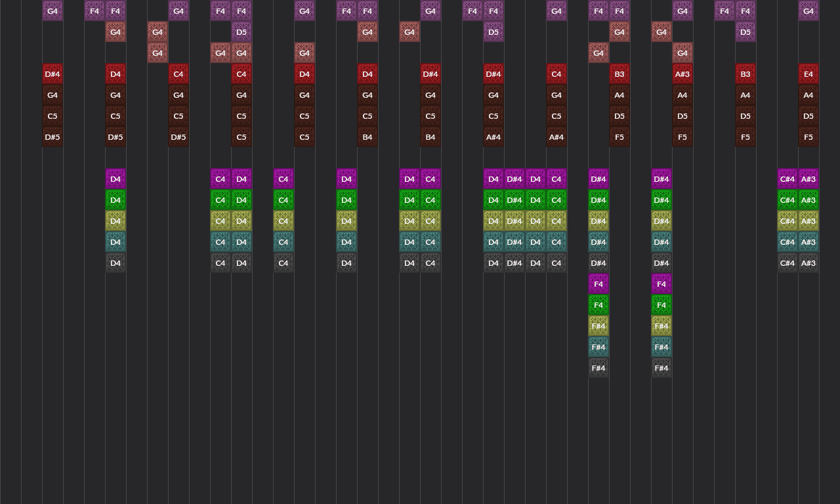This screenshot has height=504, width=840.
Task: Select a maroon F5 note
Action: point(619,137)
